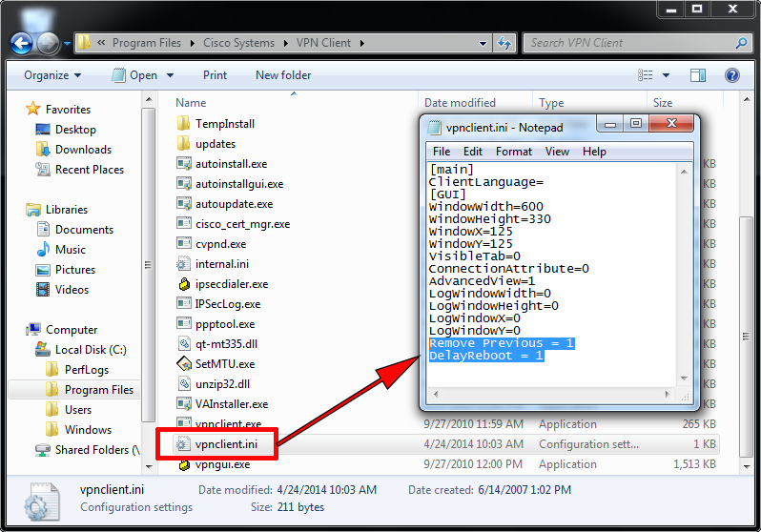Open Desktop in Favorites
Screen dimensions: 761x532
point(66,130)
